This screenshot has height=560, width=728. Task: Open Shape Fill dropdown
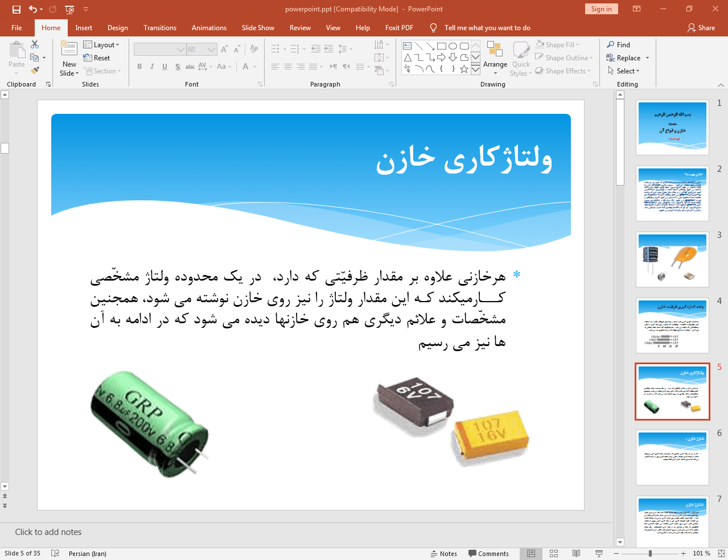tap(557, 44)
